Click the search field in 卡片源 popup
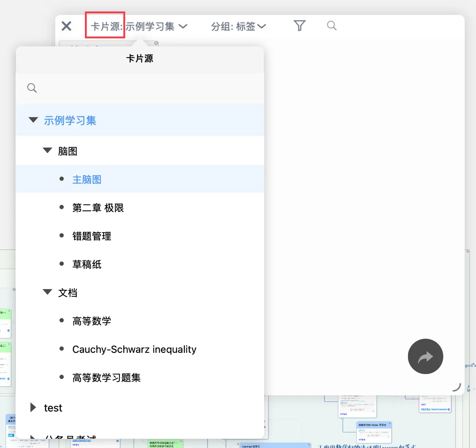The height and width of the screenshot is (448, 476). 140,88
